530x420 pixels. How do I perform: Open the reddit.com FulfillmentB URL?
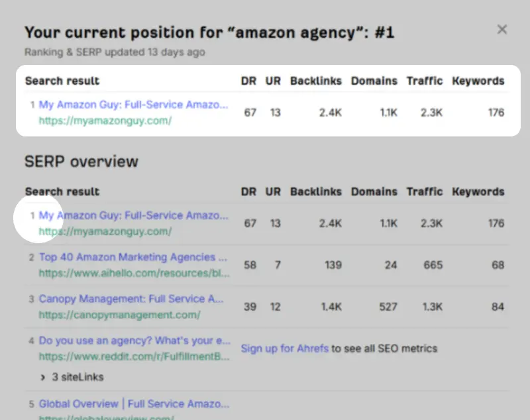point(134,356)
